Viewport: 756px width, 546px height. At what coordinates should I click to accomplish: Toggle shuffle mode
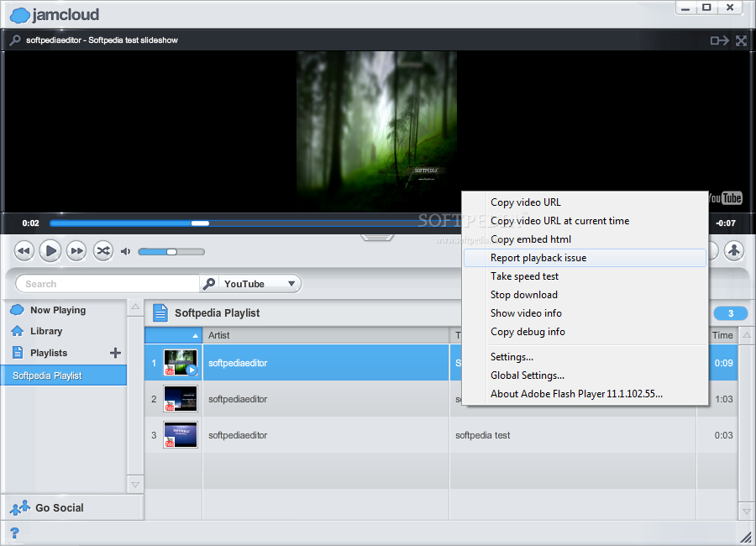(103, 251)
